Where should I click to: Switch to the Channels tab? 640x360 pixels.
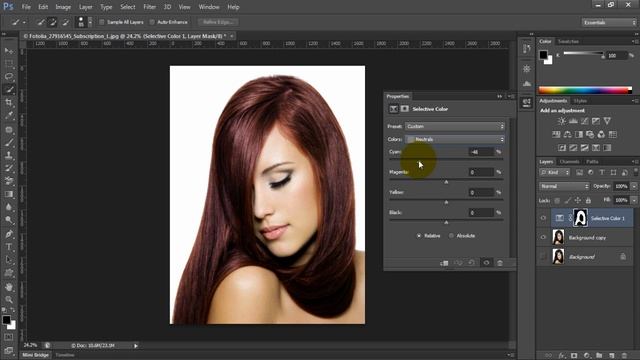569,162
